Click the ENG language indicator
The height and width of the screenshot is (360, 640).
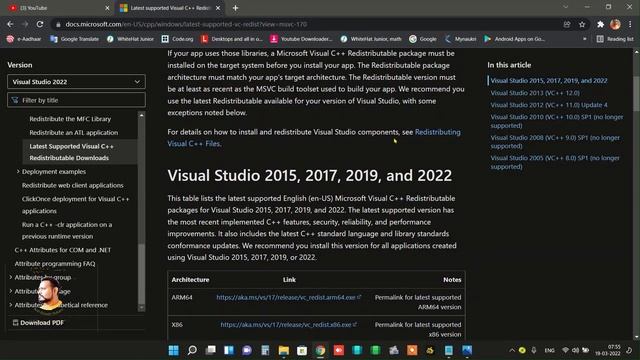tap(549, 350)
